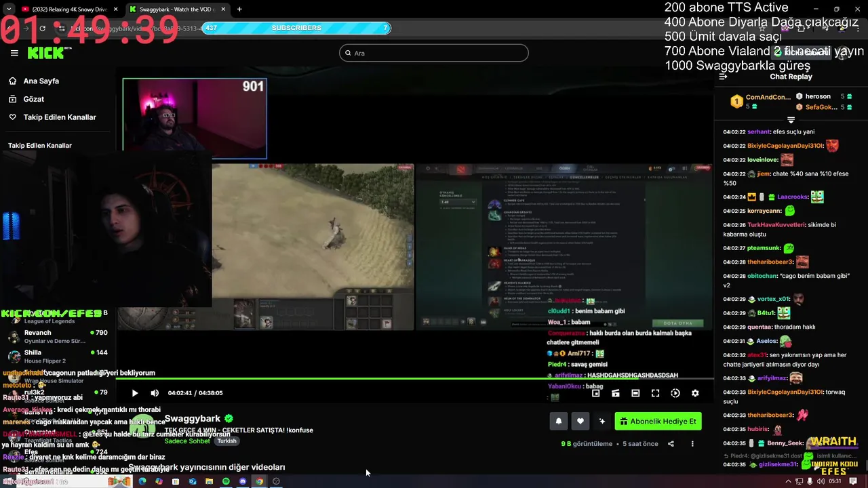Open Takip Edilen Kanallar page

click(x=60, y=117)
